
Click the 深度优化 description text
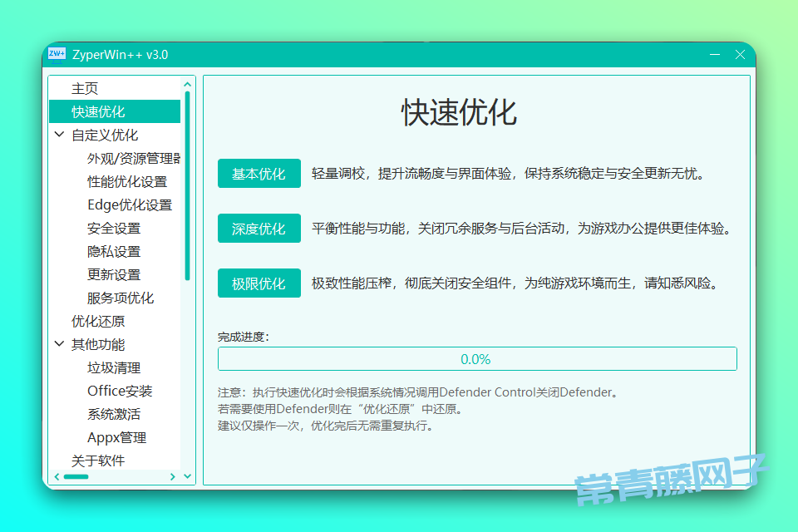[x=522, y=228]
